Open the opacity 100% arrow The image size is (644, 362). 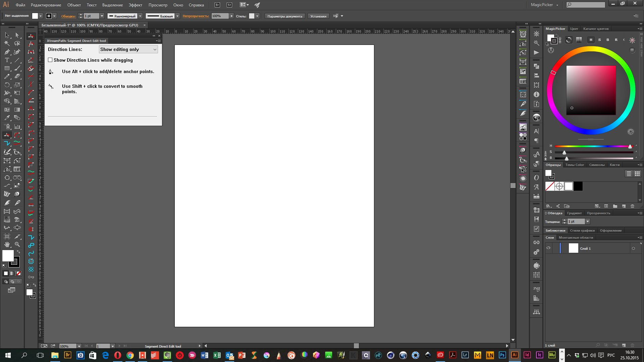(231, 16)
